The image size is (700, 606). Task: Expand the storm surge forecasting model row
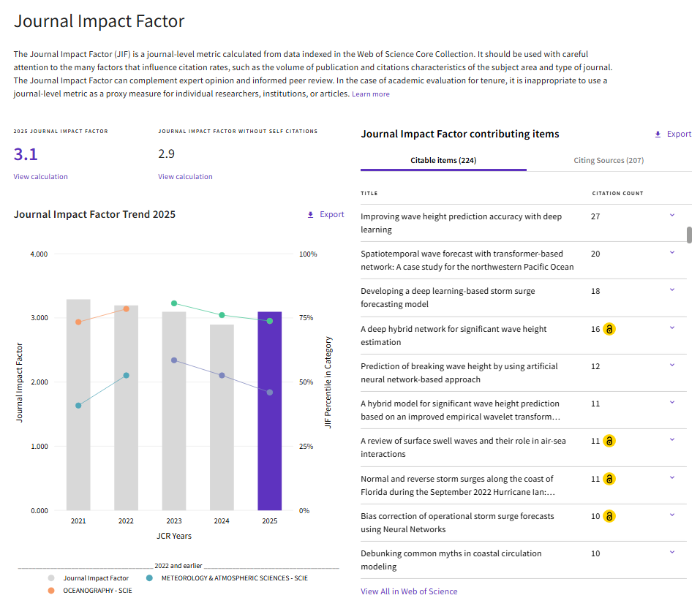[x=672, y=290]
